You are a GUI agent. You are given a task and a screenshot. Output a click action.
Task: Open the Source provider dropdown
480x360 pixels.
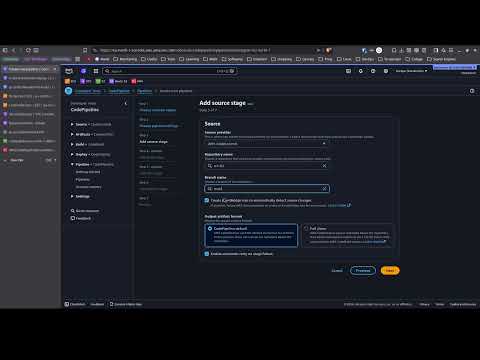pos(267,144)
